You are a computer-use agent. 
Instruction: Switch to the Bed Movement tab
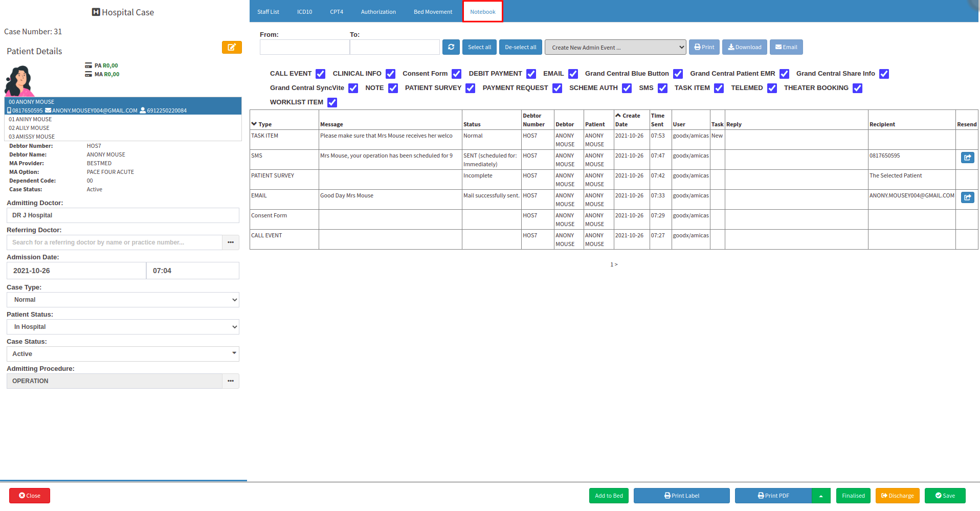coord(433,12)
